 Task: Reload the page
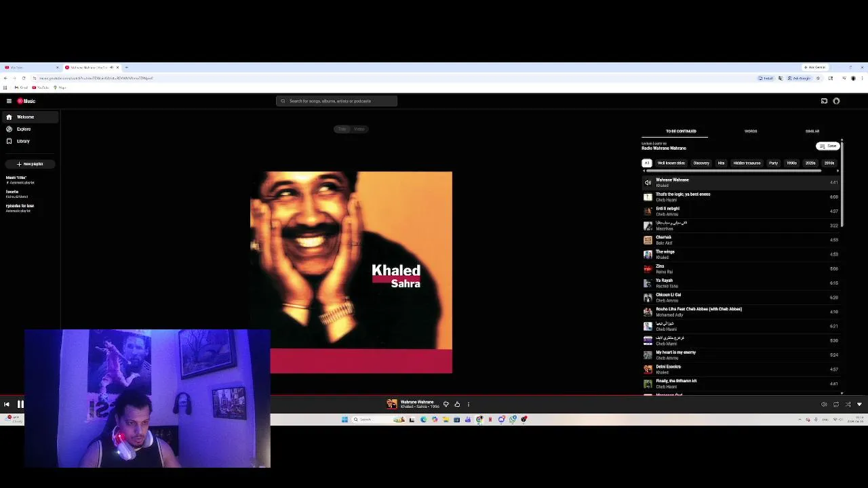click(24, 79)
